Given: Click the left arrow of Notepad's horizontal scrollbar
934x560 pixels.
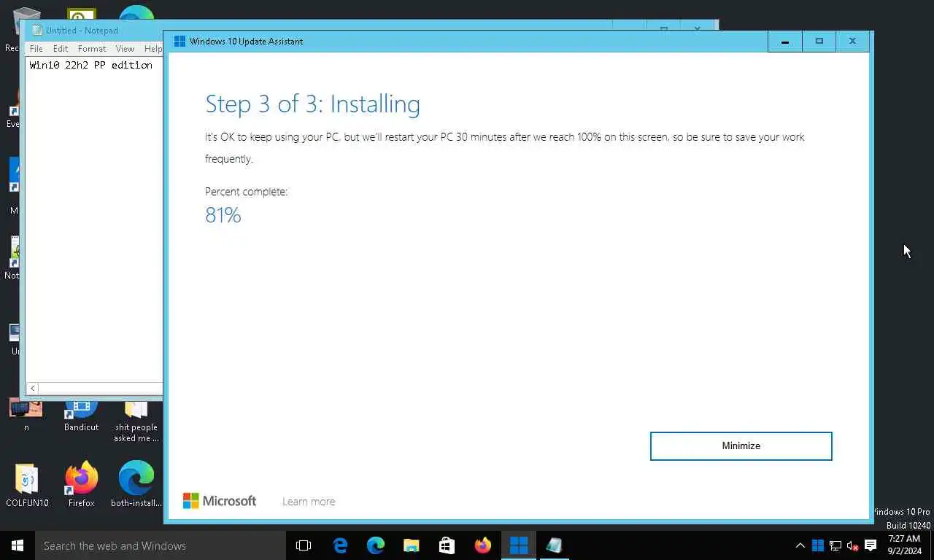Looking at the screenshot, I should tap(33, 389).
